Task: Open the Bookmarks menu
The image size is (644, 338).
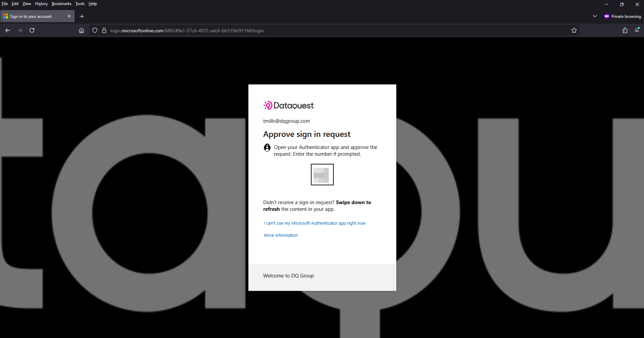Action: (62, 4)
